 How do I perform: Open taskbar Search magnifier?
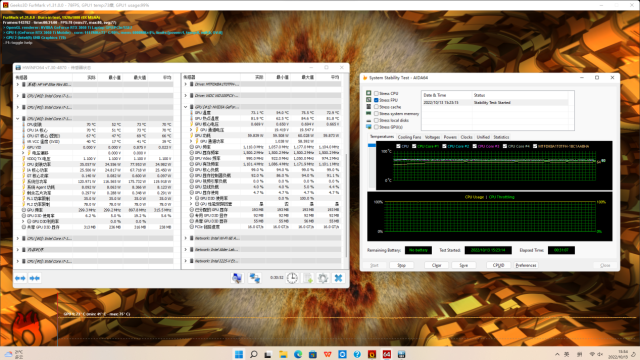tap(253, 354)
